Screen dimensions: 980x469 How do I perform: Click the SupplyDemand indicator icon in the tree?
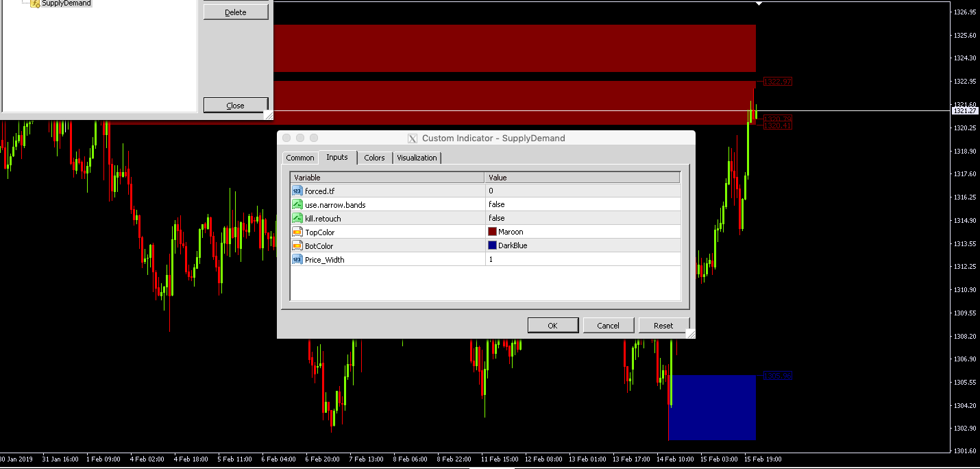[x=35, y=3]
